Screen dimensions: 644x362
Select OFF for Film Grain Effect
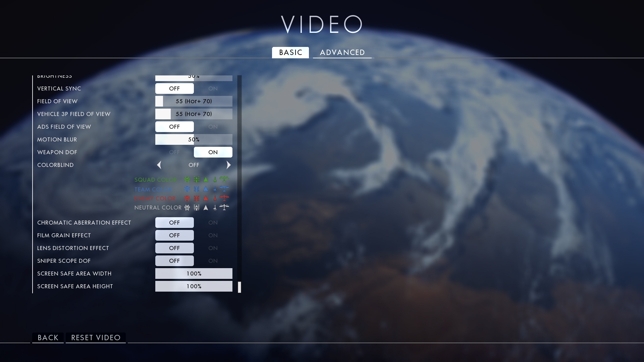coord(174,235)
